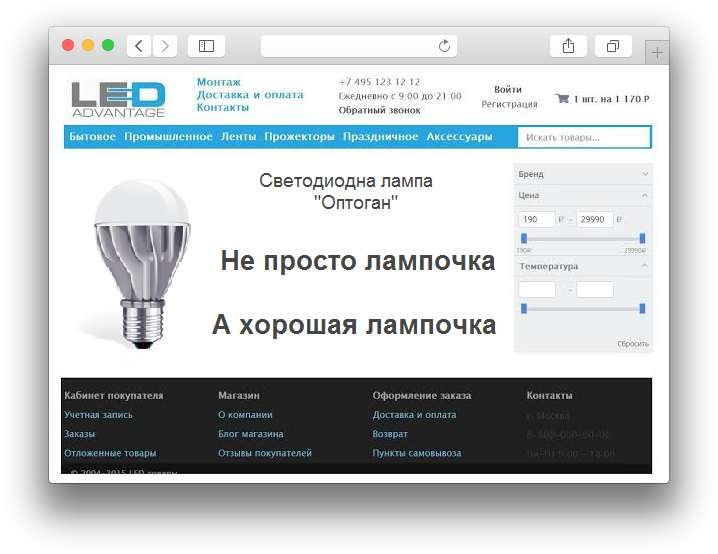Image resolution: width=718 pixels, height=554 pixels.
Task: Click the right temperature slider handle
Action: point(642,308)
